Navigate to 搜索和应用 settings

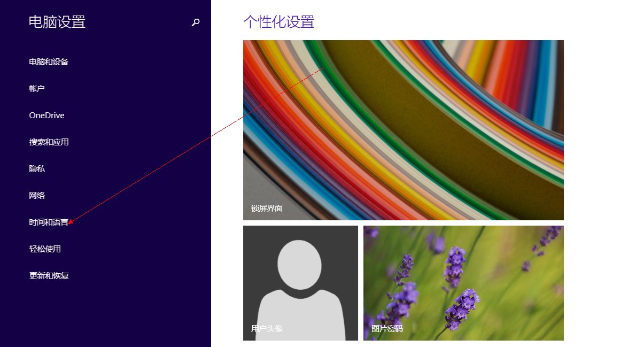point(50,142)
